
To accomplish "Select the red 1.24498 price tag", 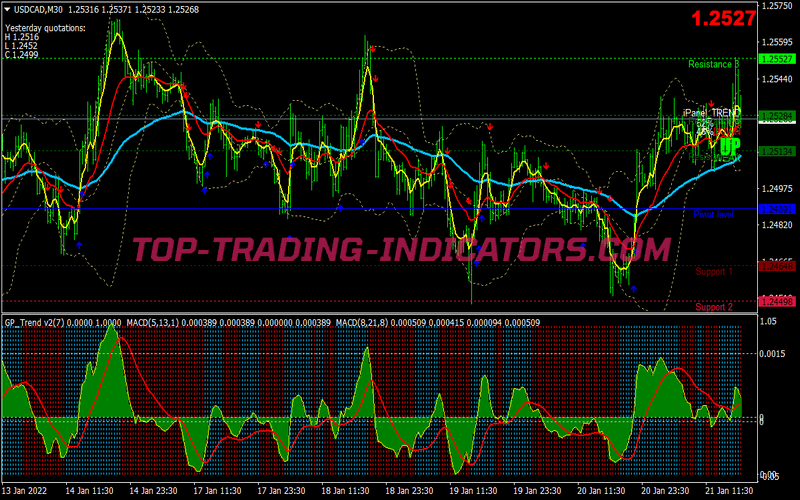I will click(777, 302).
